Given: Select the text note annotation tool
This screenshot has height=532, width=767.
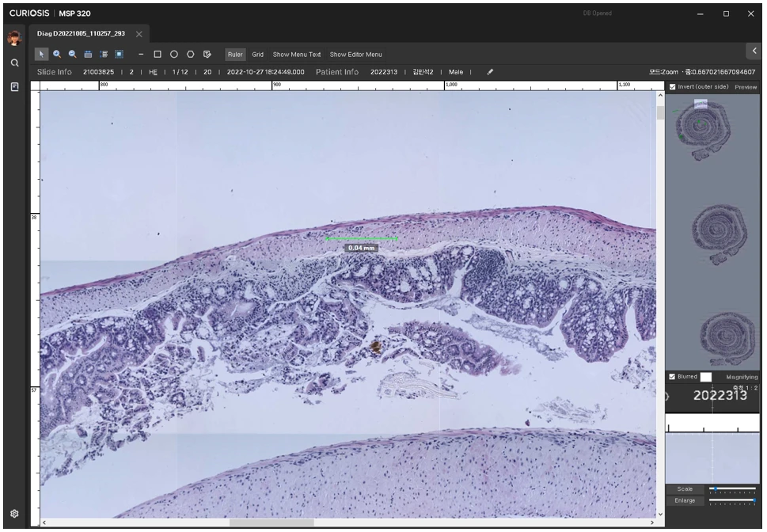Looking at the screenshot, I should (x=207, y=55).
